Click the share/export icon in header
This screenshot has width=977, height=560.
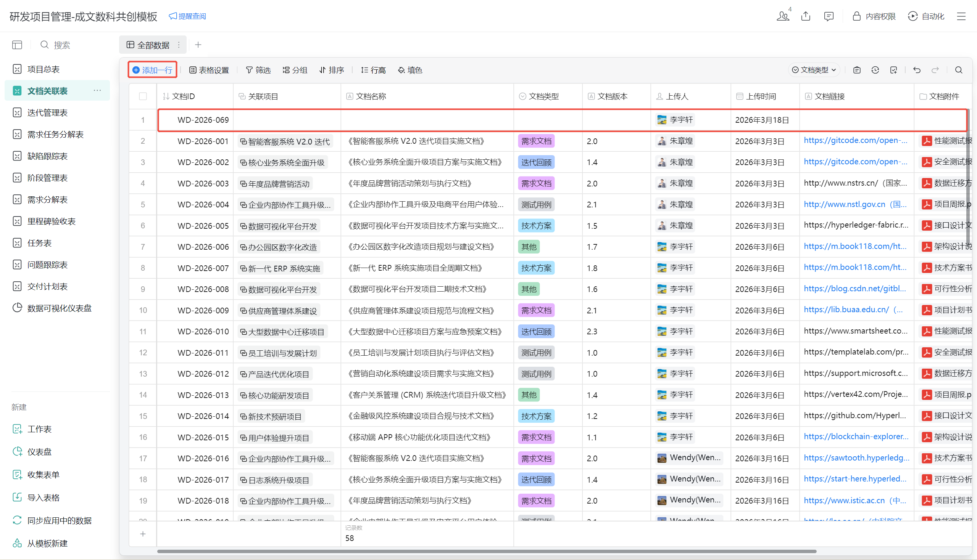pos(806,16)
